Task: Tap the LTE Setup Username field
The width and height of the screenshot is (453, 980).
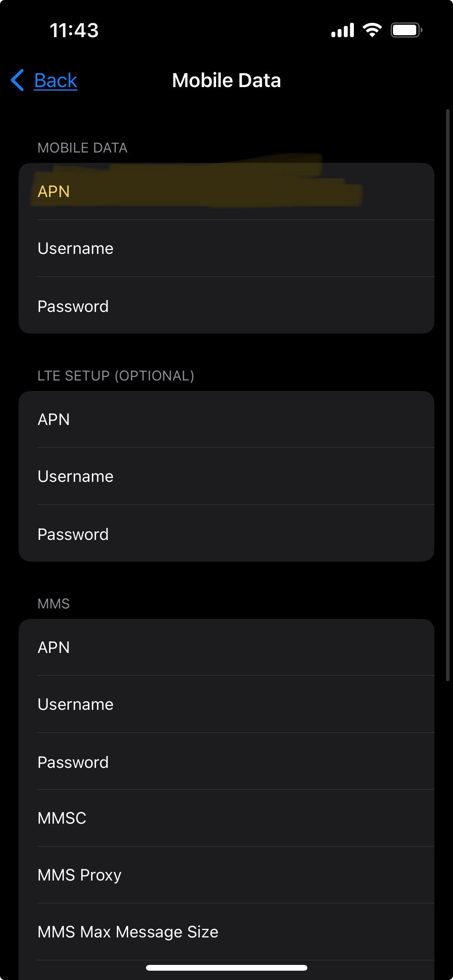Action: tap(226, 476)
